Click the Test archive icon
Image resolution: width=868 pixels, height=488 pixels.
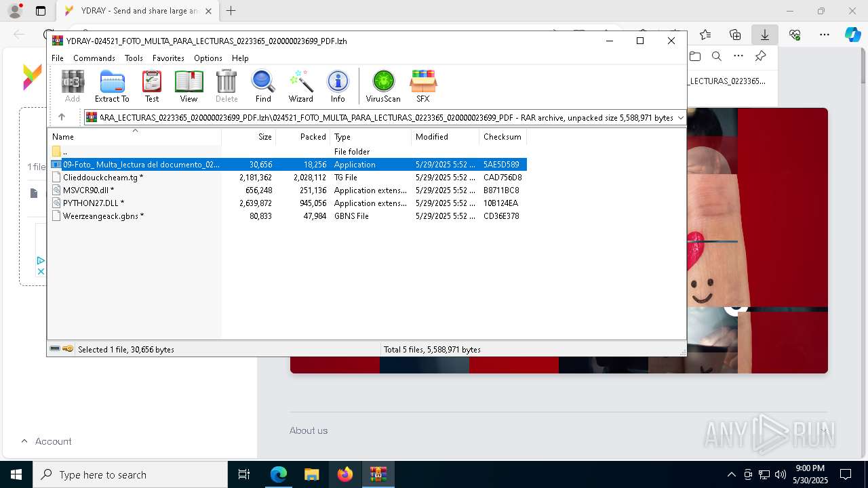[152, 87]
